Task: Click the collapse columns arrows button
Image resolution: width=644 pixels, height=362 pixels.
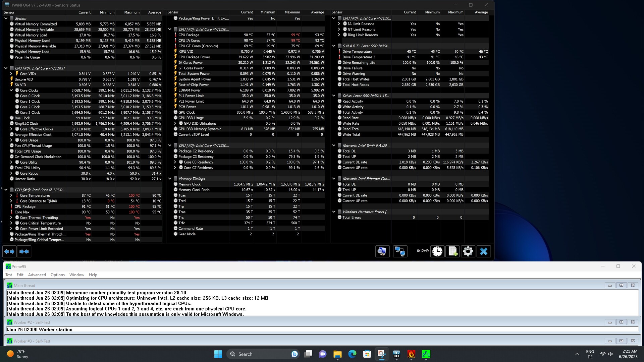Action: (24, 251)
